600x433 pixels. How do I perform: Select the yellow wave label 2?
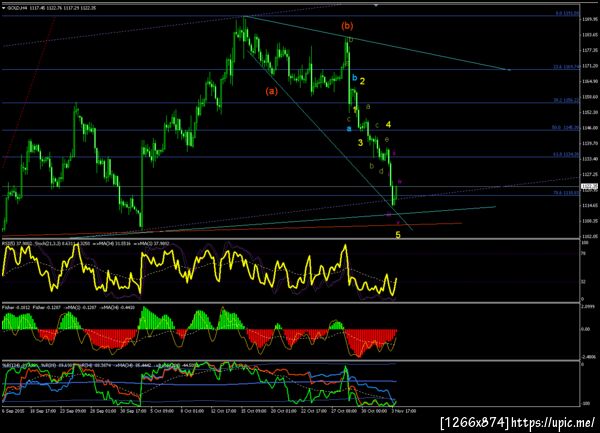362,81
